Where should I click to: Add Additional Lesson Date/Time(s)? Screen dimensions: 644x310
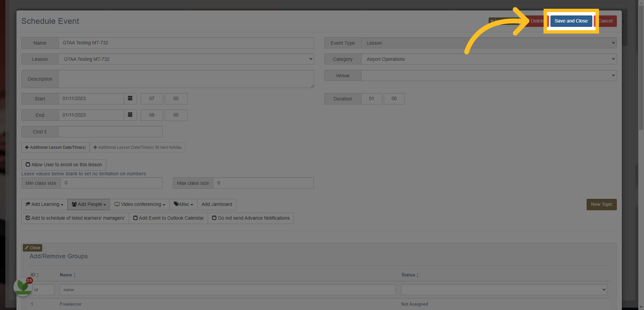click(55, 147)
